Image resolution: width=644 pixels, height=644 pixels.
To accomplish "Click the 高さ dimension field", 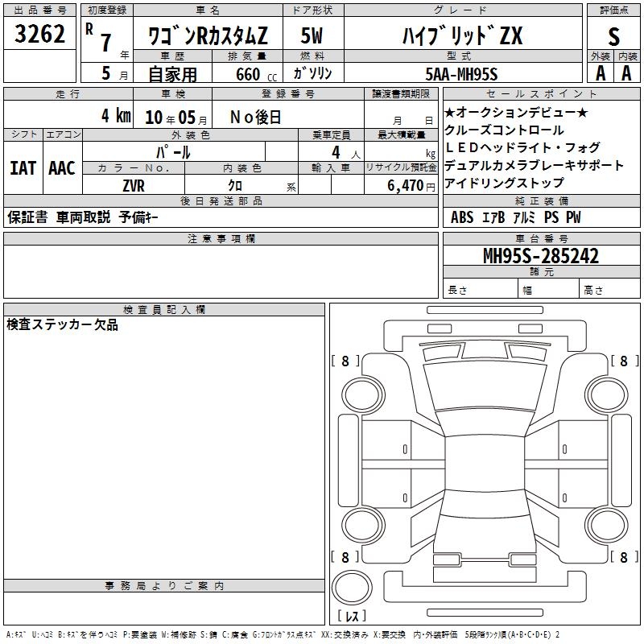I will point(609,290).
